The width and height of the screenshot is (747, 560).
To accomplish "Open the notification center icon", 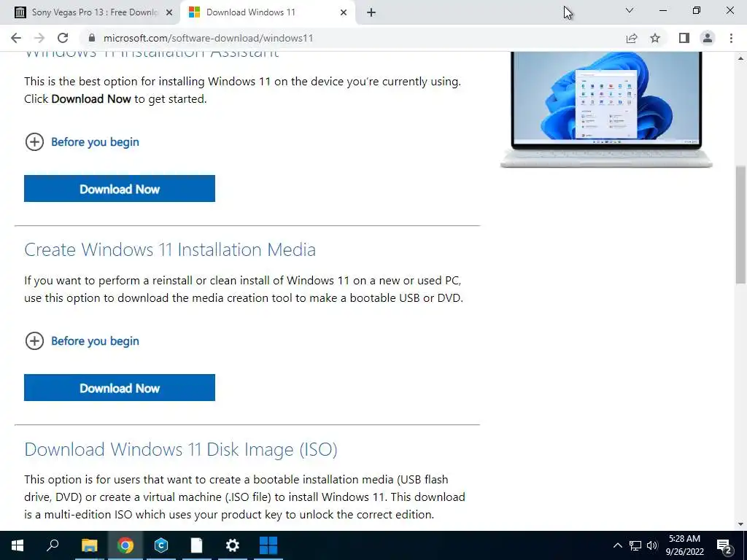I will pos(724,545).
